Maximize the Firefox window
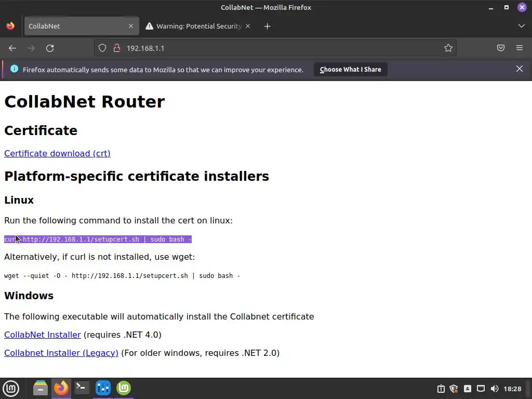The width and height of the screenshot is (532, 399). (506, 7)
